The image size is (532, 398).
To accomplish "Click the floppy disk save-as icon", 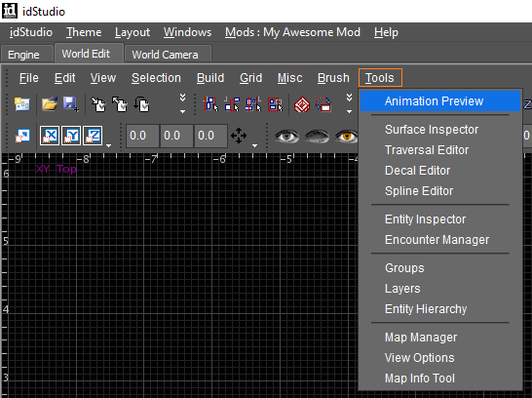I will coord(71,104).
